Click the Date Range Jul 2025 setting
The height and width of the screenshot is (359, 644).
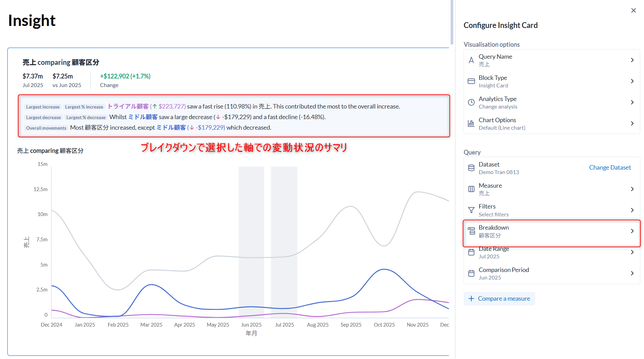pyautogui.click(x=552, y=253)
